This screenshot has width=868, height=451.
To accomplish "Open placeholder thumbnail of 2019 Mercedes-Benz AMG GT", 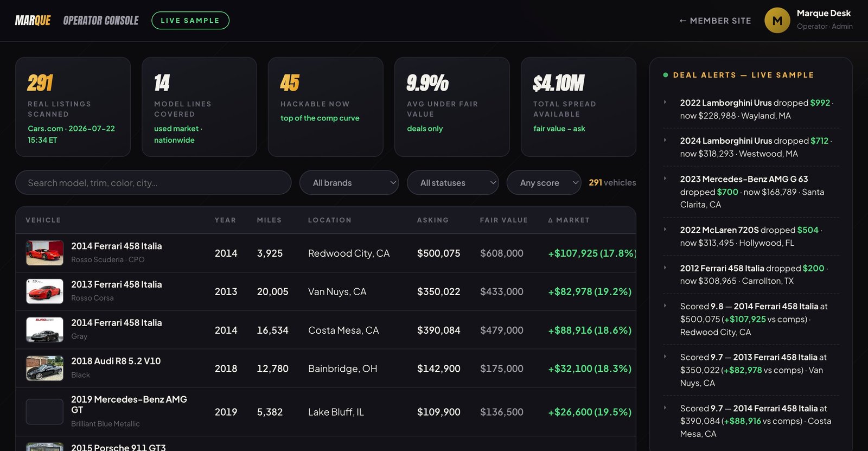I will 44,412.
